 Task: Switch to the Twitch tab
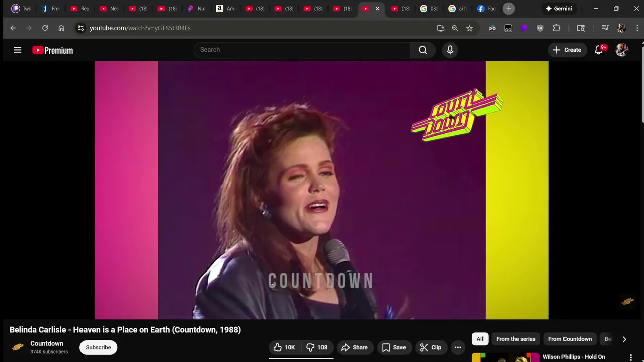pyautogui.click(x=21, y=9)
